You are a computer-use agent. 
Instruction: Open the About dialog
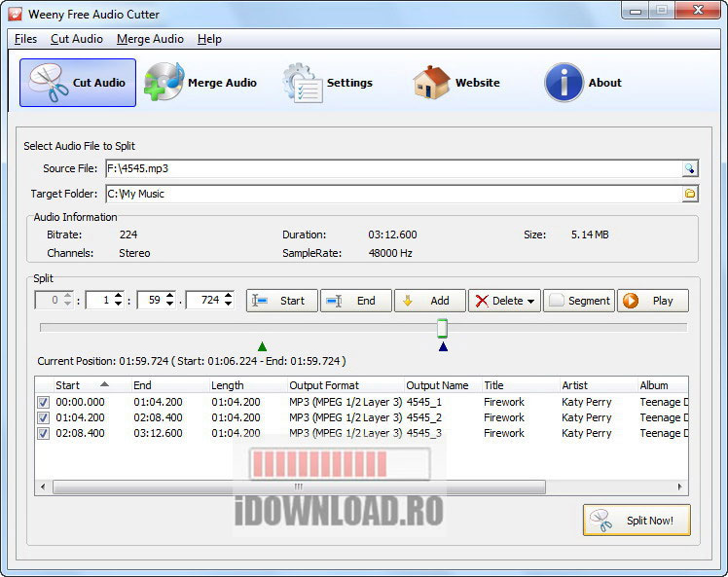coord(583,83)
